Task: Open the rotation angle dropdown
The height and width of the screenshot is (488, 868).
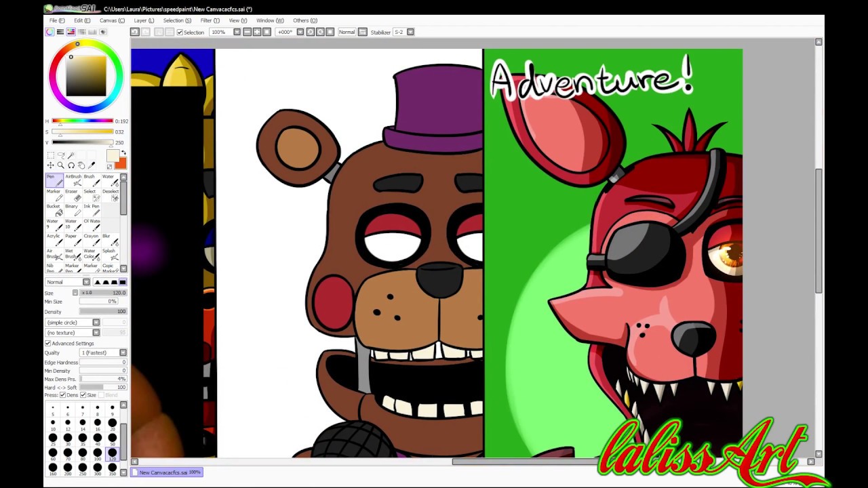Action: (300, 32)
